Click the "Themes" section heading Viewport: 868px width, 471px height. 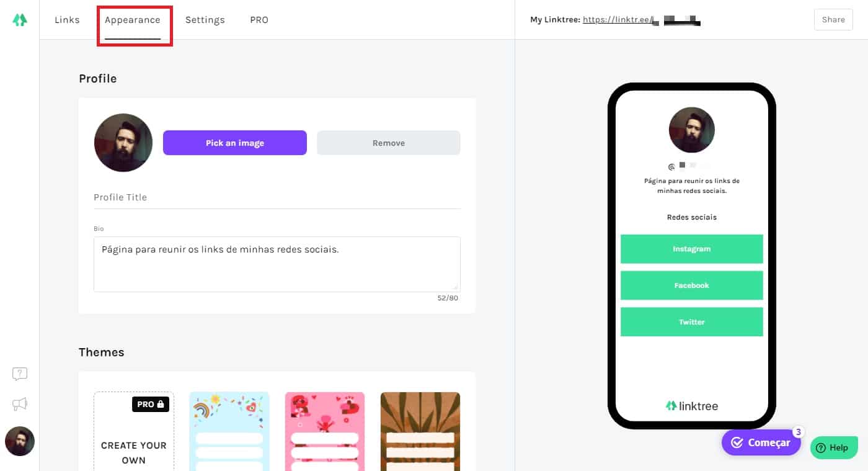pyautogui.click(x=102, y=352)
